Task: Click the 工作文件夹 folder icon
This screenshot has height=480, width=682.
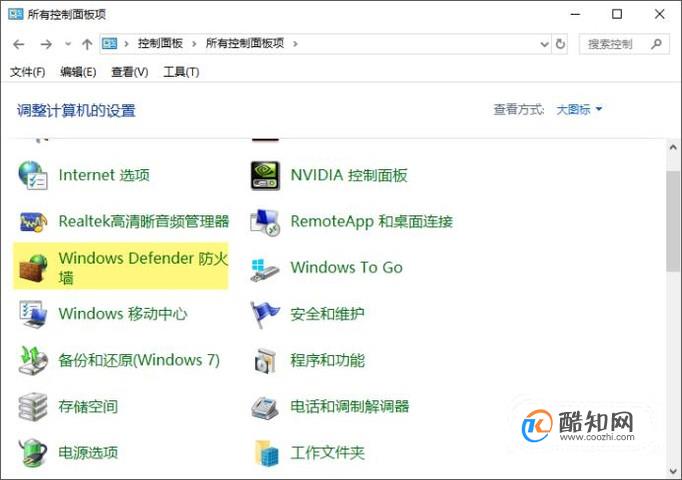Action: point(266,453)
